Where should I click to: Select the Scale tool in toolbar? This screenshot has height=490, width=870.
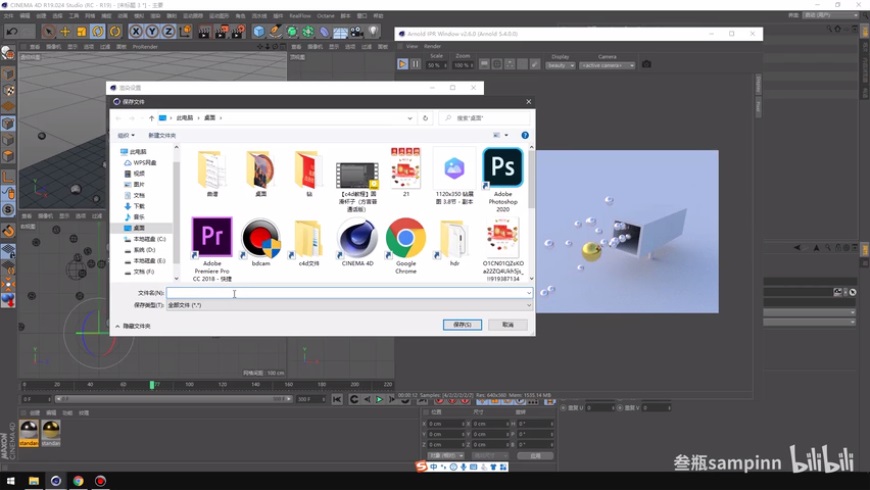[82, 32]
